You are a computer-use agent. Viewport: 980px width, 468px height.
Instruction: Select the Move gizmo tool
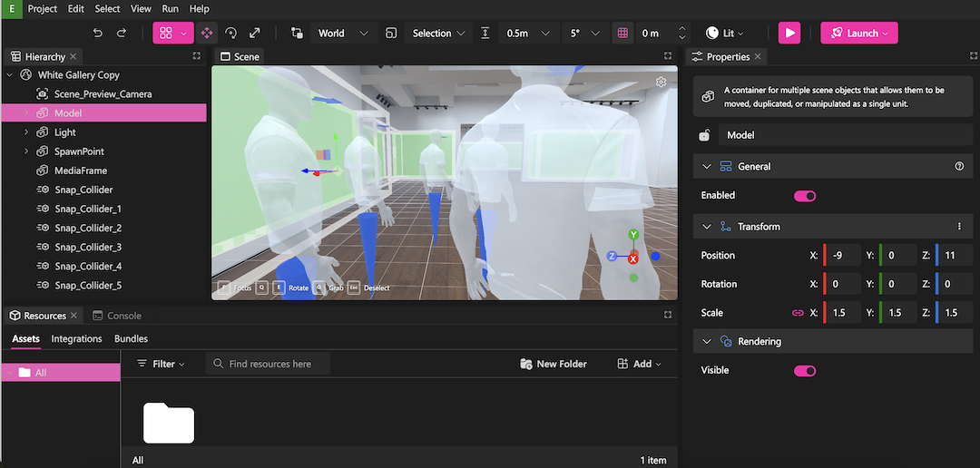[x=207, y=33]
